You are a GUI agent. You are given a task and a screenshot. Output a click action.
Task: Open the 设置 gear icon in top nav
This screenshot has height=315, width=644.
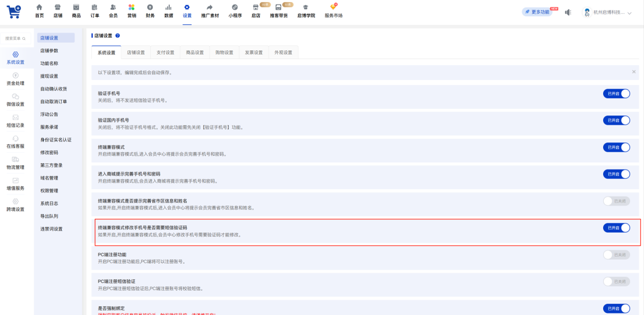187,7
